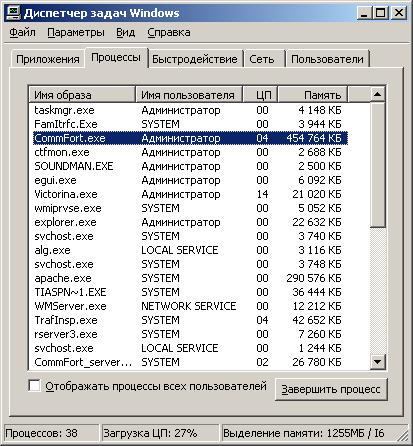This screenshot has height=446, width=413.
Task: Open the Файл menu
Action: (x=22, y=33)
